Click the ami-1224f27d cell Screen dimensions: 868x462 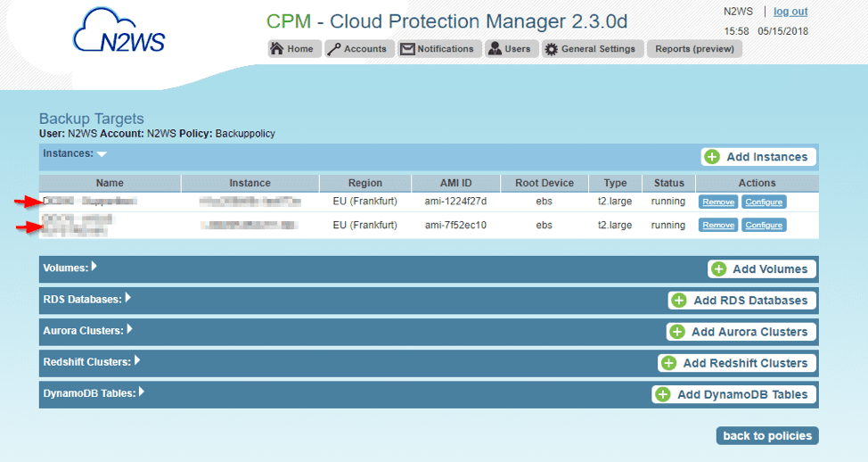455,201
